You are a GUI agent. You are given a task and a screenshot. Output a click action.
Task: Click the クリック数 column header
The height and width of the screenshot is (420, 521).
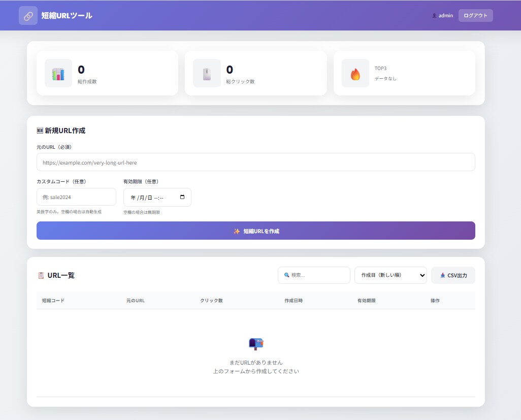(211, 301)
